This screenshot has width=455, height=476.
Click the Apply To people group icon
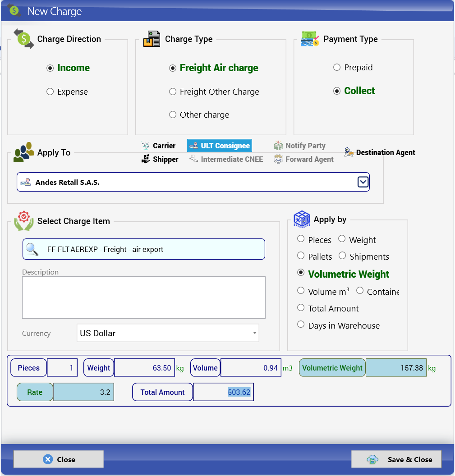point(24,152)
